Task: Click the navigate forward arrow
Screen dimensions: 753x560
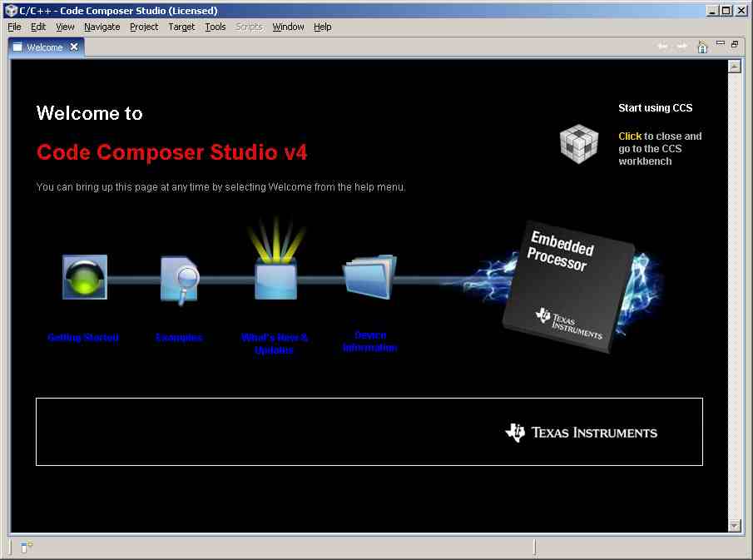Action: click(682, 46)
